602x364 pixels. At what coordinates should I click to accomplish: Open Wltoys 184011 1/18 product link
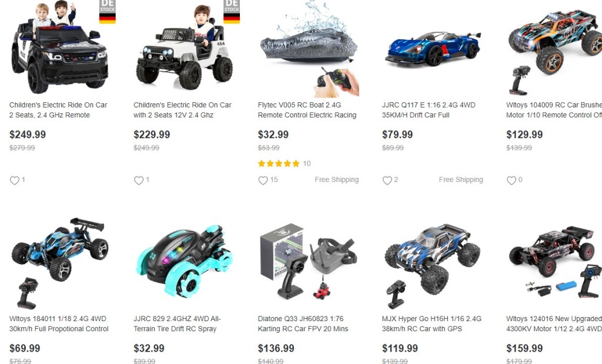click(59, 323)
